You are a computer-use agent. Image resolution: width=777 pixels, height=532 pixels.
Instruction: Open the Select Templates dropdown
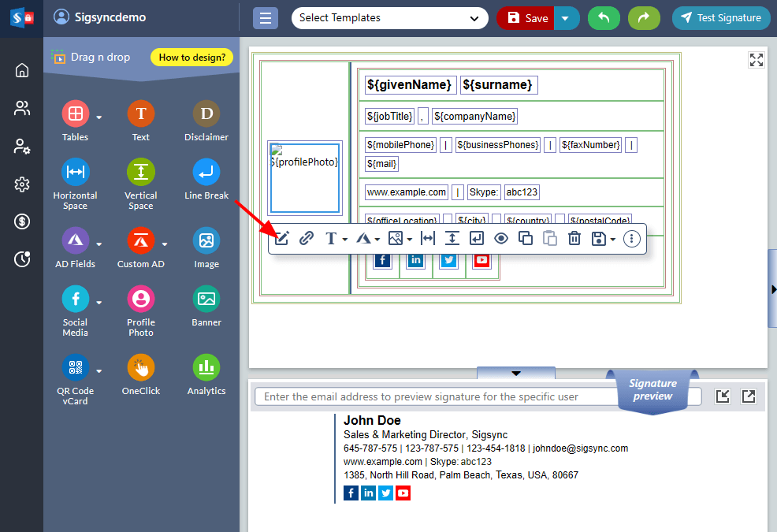(389, 18)
